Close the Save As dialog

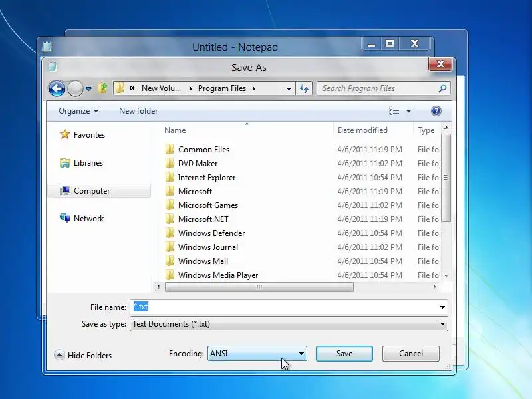[440, 64]
